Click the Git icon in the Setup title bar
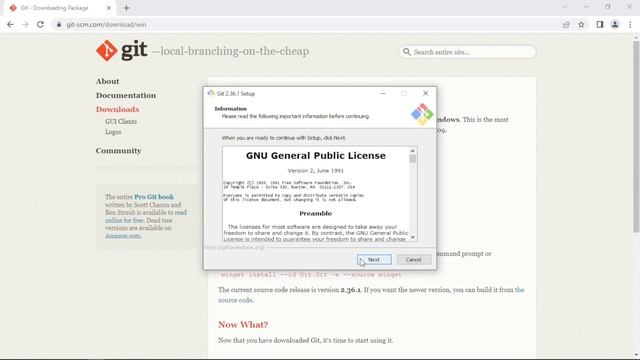This screenshot has width=640, height=360. click(x=211, y=93)
